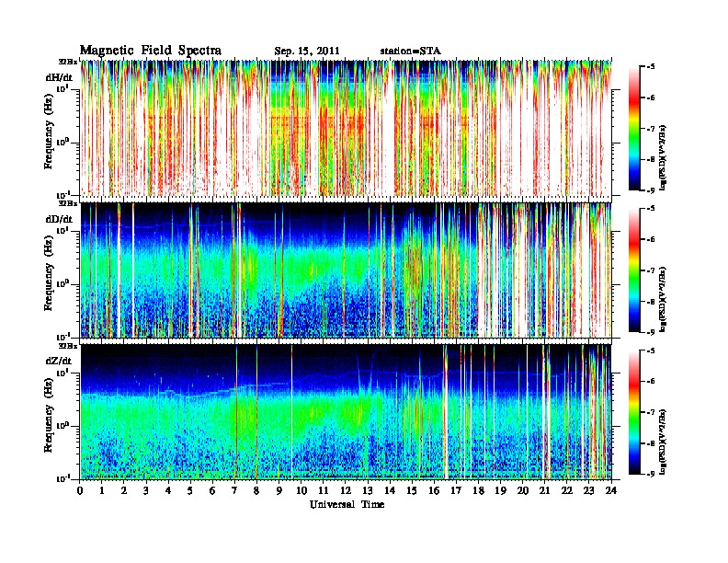
Task: Click the 10^1 frequency tick of dD/dt panel
Action: 63,230
